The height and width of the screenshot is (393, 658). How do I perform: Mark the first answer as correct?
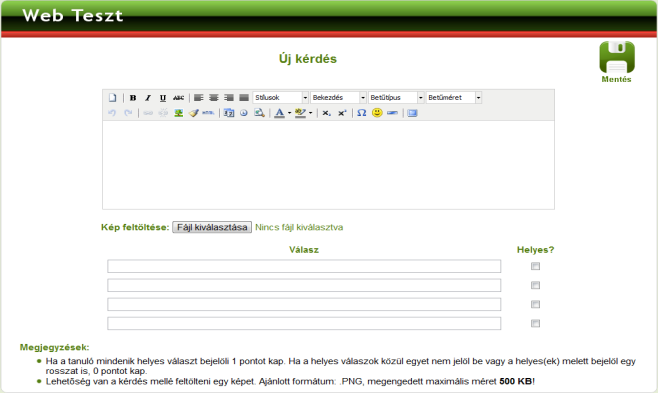point(535,266)
